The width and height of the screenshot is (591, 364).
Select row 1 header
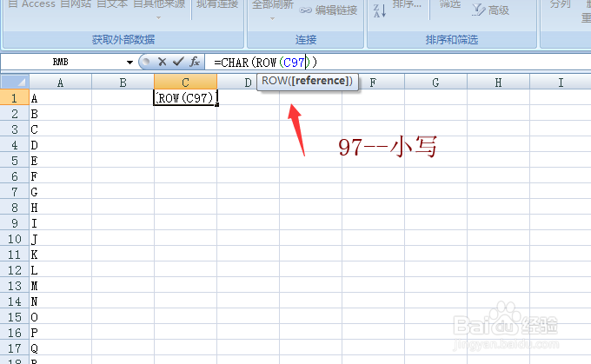click(x=14, y=98)
